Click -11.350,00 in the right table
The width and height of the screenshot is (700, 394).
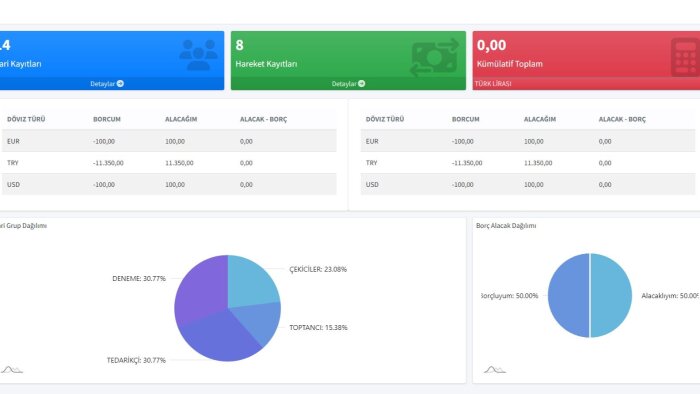tap(467, 163)
